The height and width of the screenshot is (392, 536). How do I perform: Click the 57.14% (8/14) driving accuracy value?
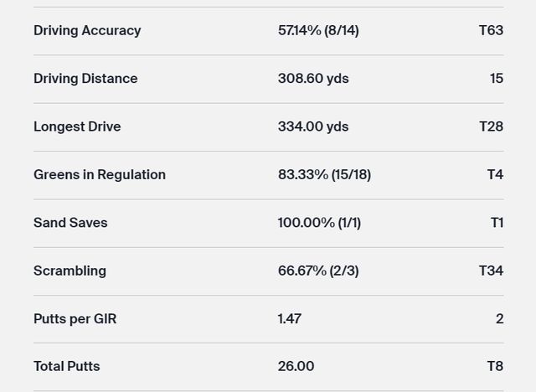[x=318, y=30]
